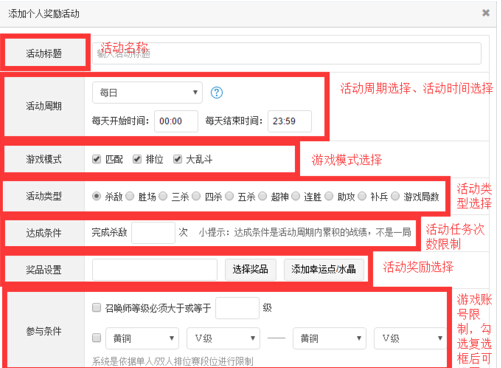Open the second 黄铜 rank tier dropdown

329,338
